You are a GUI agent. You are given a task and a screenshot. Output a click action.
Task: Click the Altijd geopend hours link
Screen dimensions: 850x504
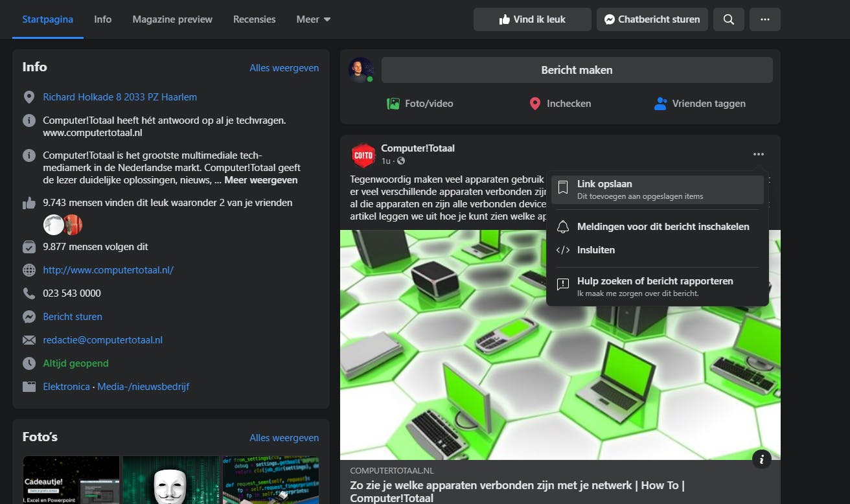tap(76, 363)
